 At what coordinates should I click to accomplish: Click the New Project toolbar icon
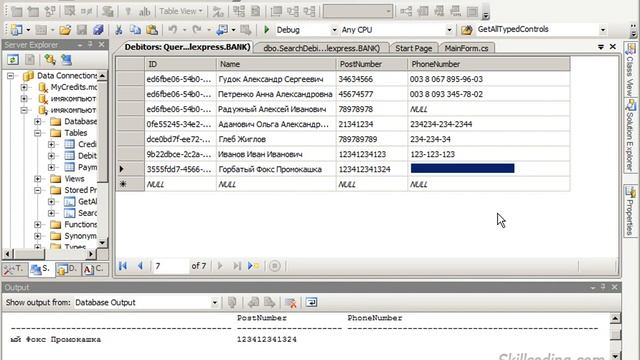pos(16,30)
